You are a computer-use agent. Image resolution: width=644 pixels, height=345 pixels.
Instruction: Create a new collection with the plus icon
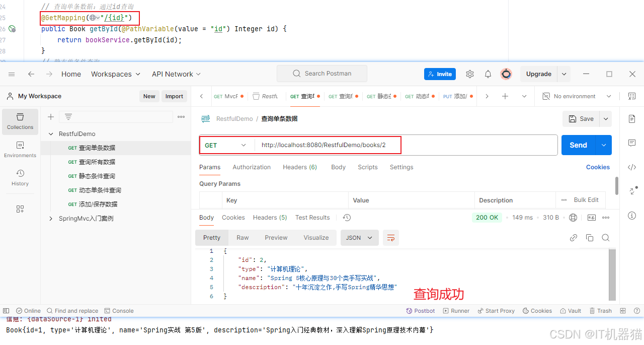51,117
